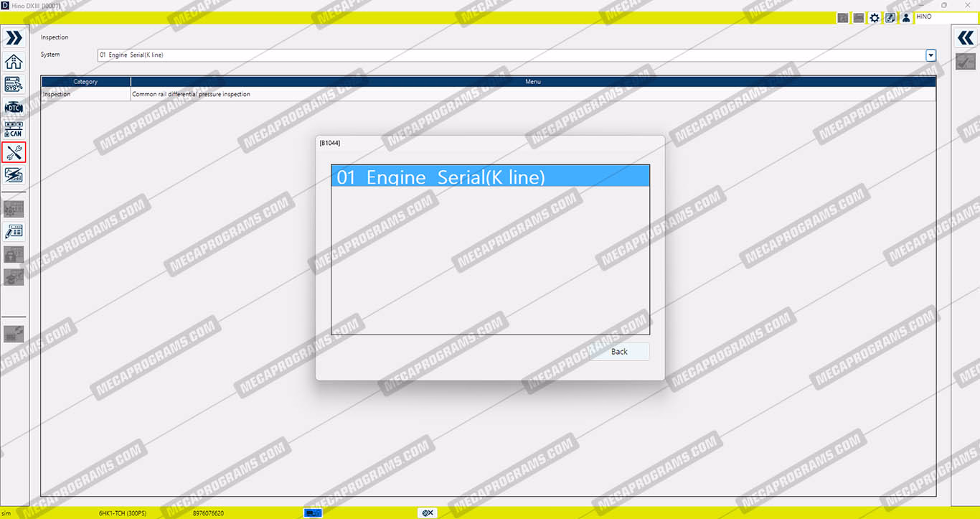The width and height of the screenshot is (980, 519).
Task: Click the 8976076620 part number in status bar
Action: click(208, 514)
